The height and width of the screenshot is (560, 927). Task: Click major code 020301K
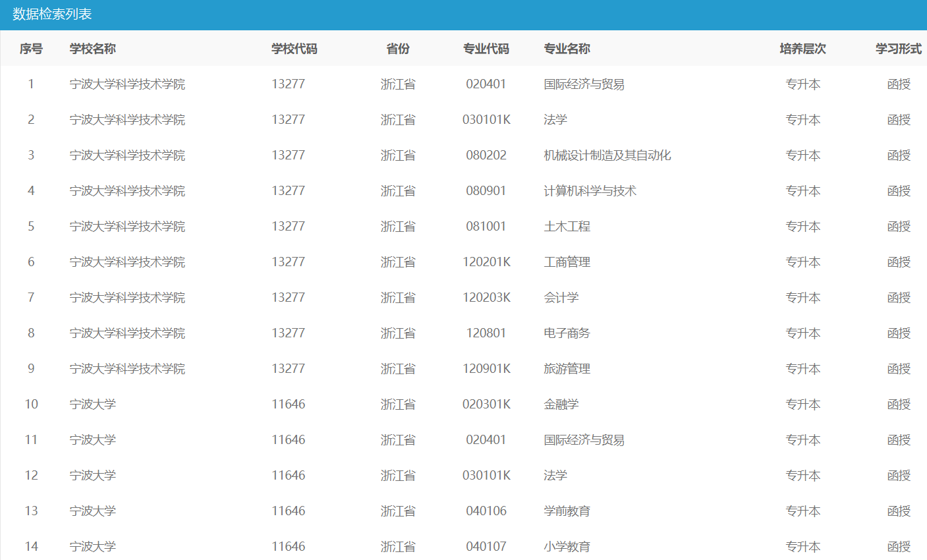[486, 405]
